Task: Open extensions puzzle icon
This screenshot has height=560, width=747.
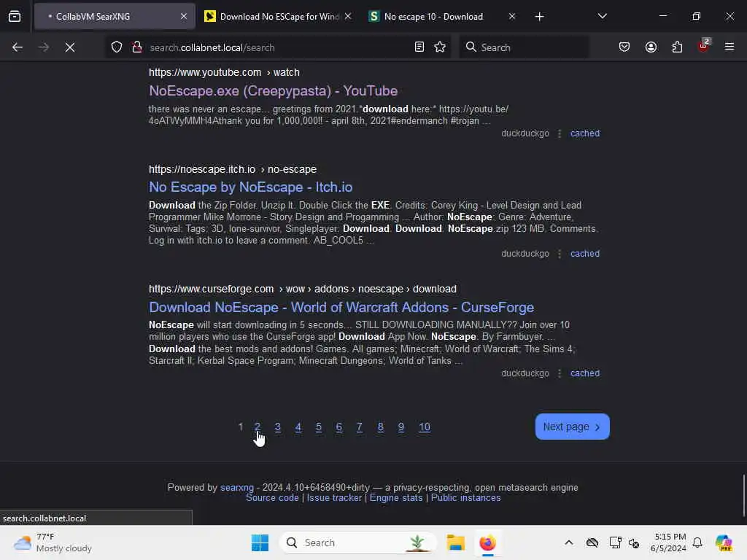Action: point(677,47)
